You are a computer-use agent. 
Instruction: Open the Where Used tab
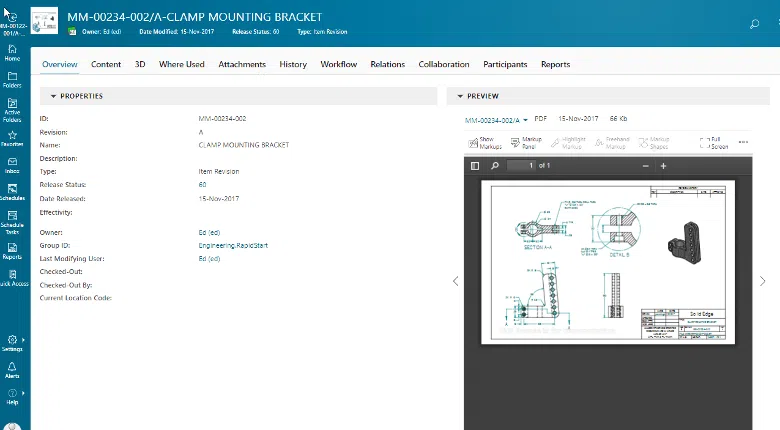(x=182, y=64)
